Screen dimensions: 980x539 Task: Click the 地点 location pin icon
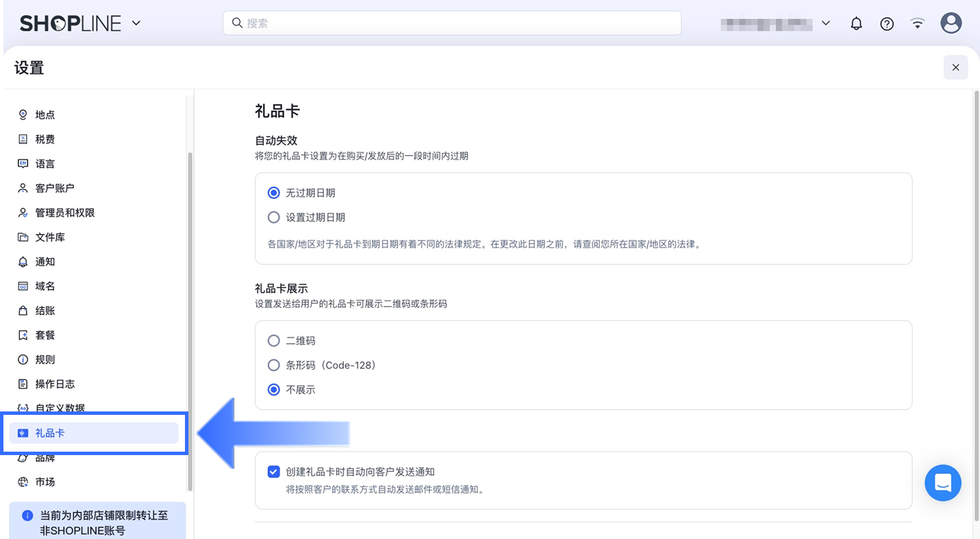point(23,115)
